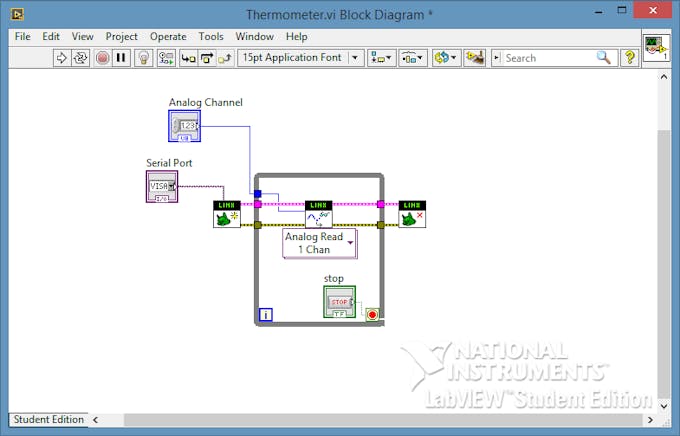Open the Tools menu
The image size is (680, 436).
point(211,37)
